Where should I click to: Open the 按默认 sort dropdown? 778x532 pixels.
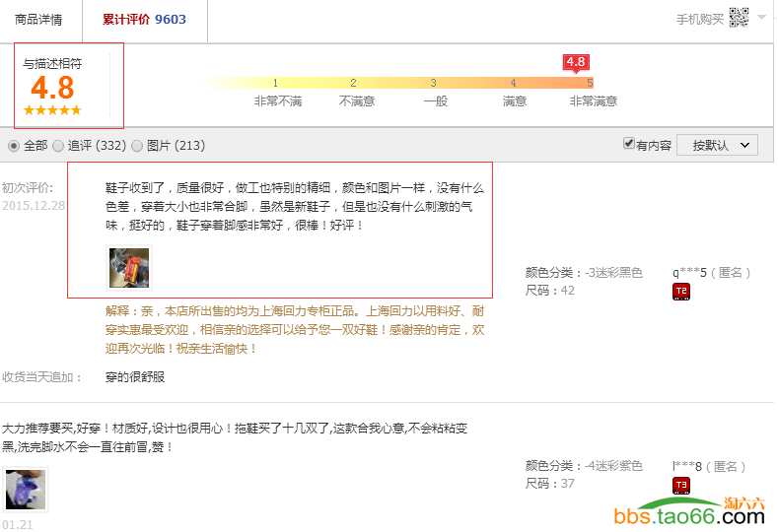point(718,145)
